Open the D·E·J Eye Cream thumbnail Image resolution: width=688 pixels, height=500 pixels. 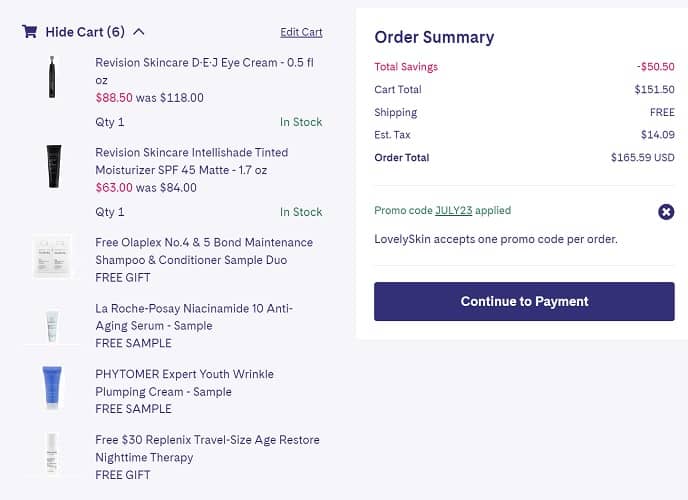(x=52, y=77)
